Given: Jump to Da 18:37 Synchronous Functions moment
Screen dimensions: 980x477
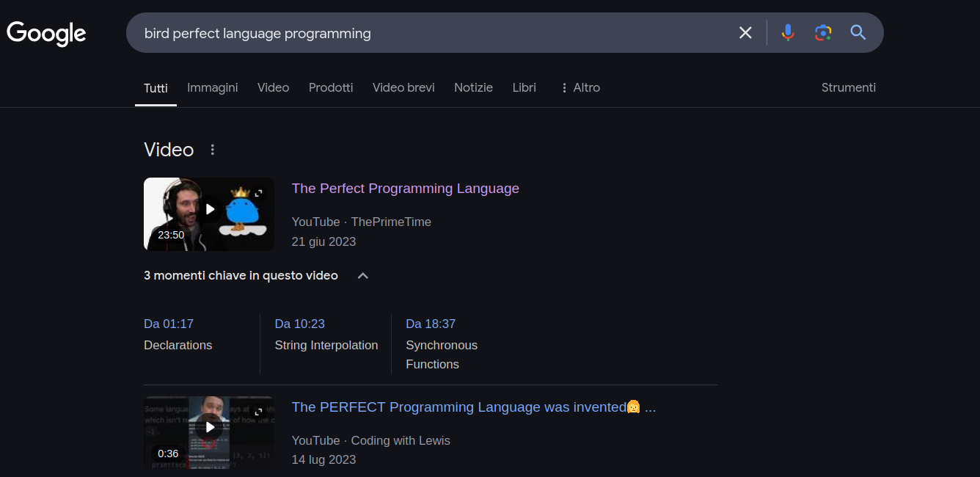Looking at the screenshot, I should (442, 344).
